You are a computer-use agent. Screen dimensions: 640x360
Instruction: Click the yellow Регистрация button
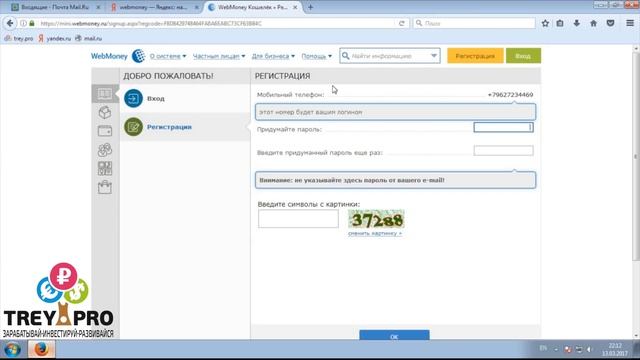click(475, 56)
